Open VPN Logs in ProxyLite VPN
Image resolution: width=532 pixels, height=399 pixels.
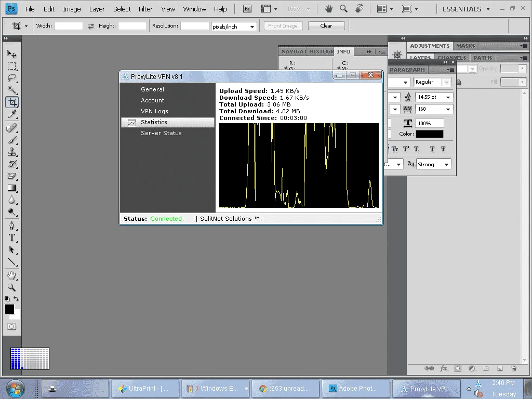[x=154, y=111]
